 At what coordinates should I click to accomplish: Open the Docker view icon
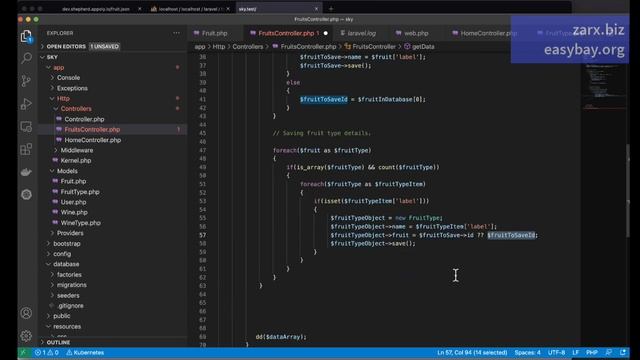click(x=26, y=172)
